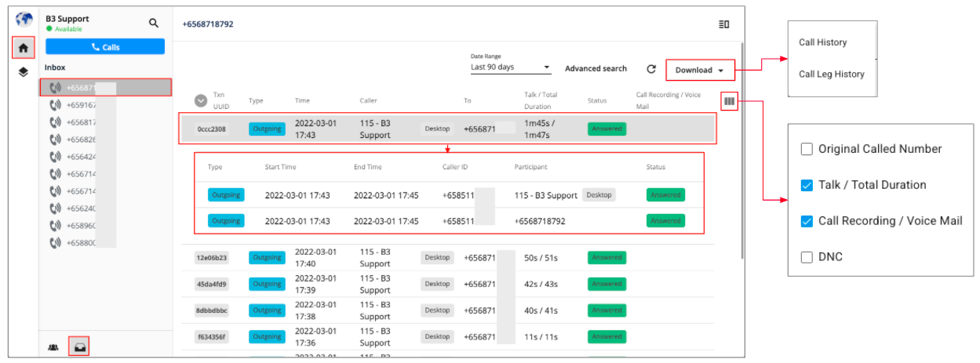This screenshot has width=980, height=363.
Task: Click the call list vertical scrollbar
Action: click(x=742, y=149)
